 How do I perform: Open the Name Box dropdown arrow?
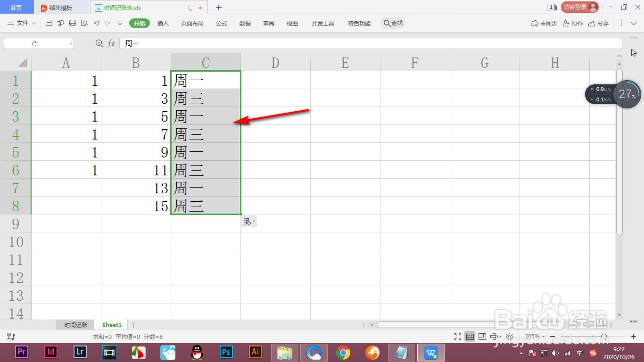point(71,43)
